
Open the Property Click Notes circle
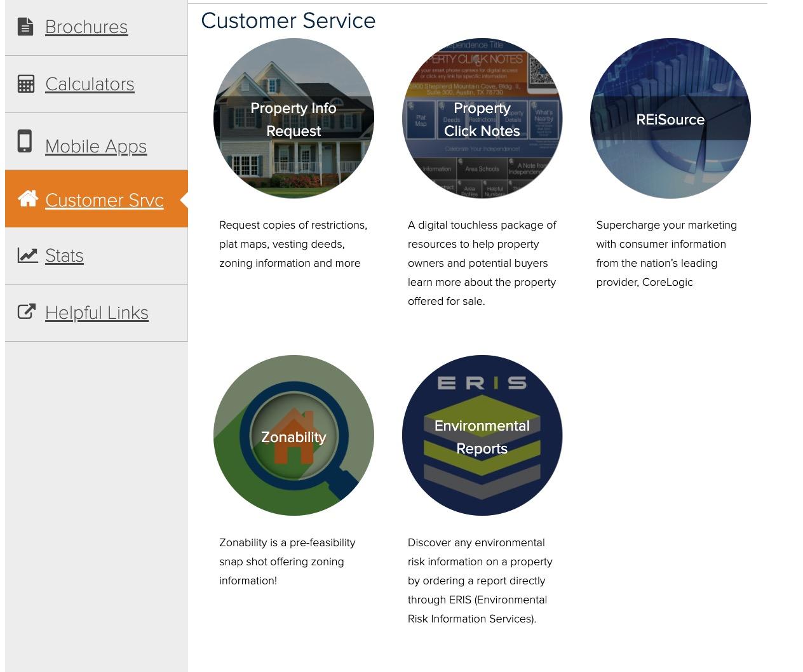482,118
